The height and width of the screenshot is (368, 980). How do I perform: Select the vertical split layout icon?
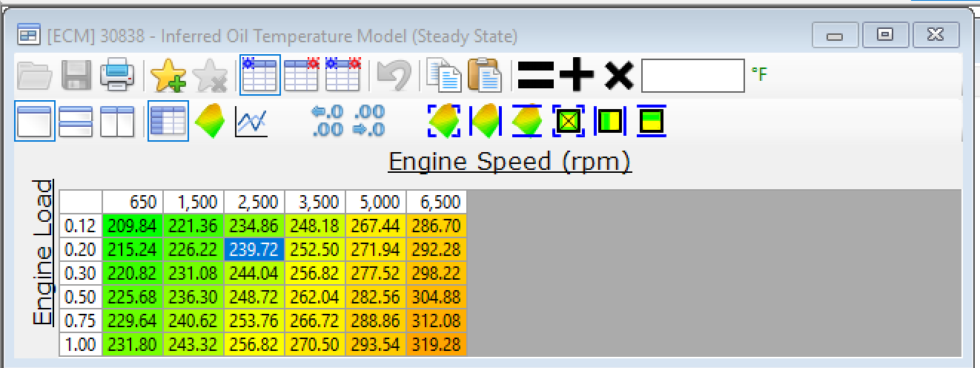pyautogui.click(x=117, y=122)
